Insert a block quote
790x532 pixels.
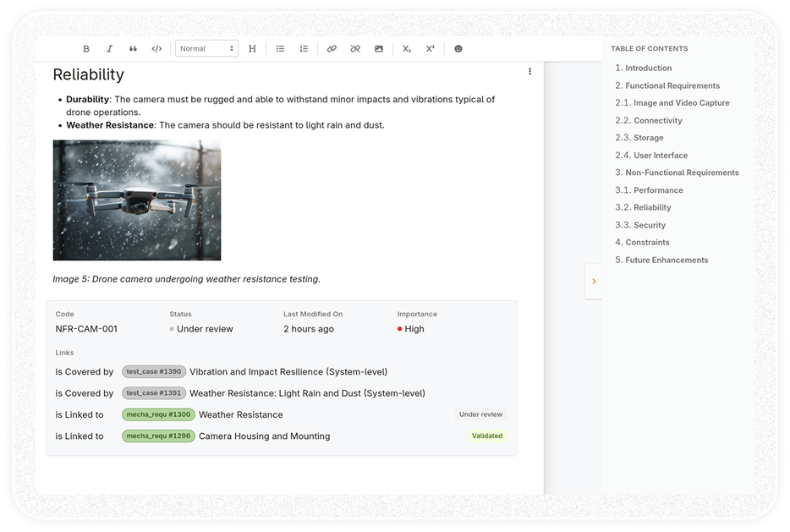[133, 49]
